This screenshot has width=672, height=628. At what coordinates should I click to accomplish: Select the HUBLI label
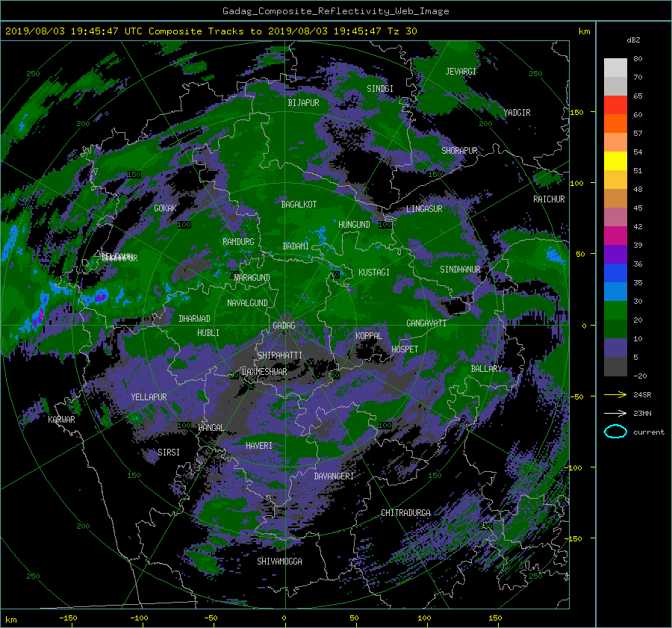click(x=208, y=332)
